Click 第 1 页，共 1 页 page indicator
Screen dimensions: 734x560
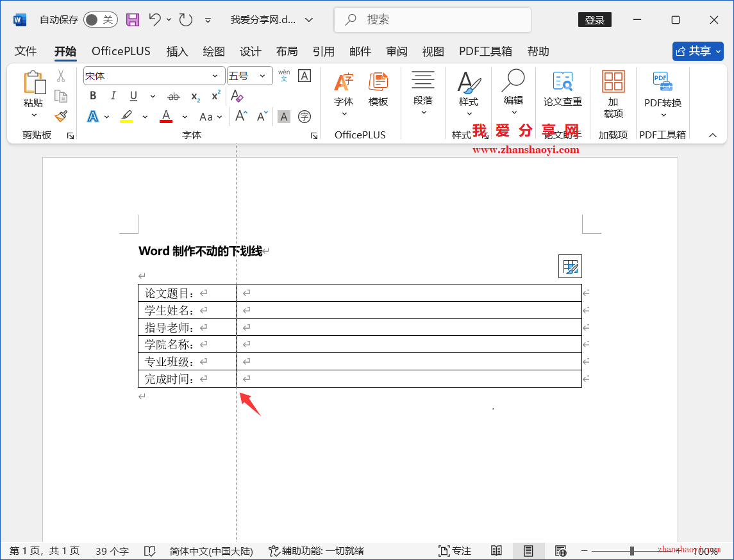[44, 551]
